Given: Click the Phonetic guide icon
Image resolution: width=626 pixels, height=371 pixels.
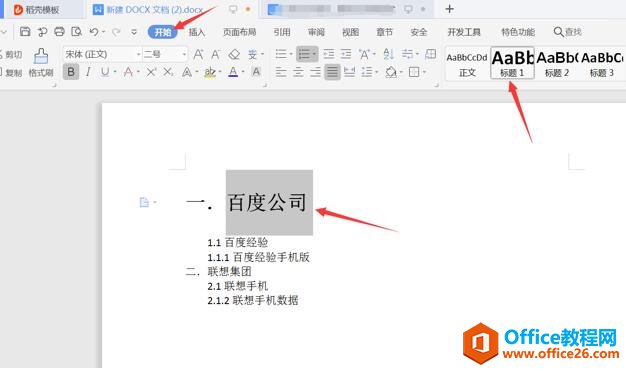Looking at the screenshot, I should [x=252, y=54].
